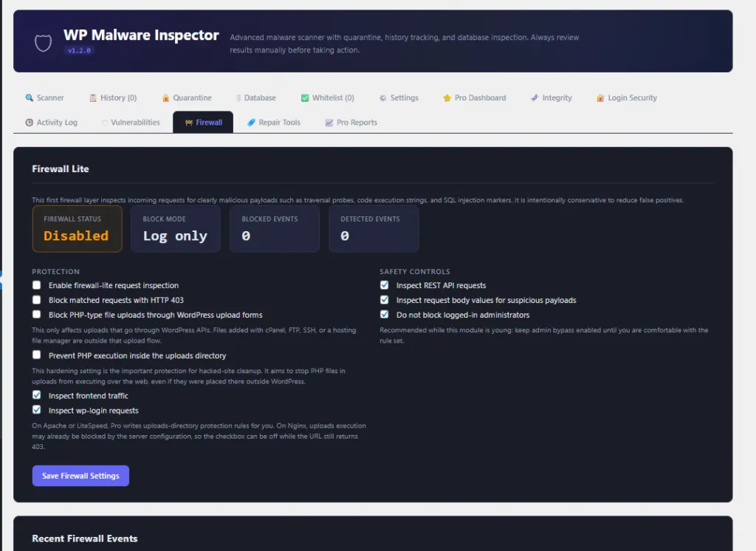The height and width of the screenshot is (551, 756).
Task: Uncheck Inspect frontend traffic
Action: (x=36, y=394)
